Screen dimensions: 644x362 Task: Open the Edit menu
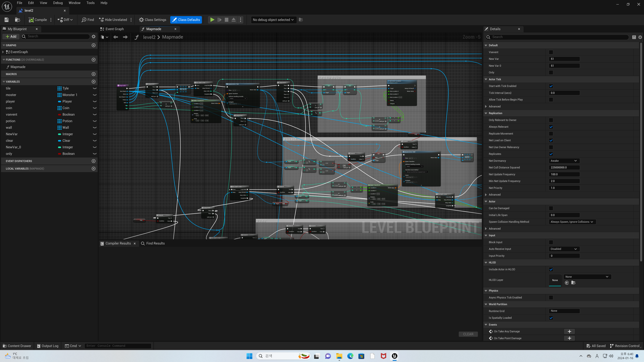31,3
